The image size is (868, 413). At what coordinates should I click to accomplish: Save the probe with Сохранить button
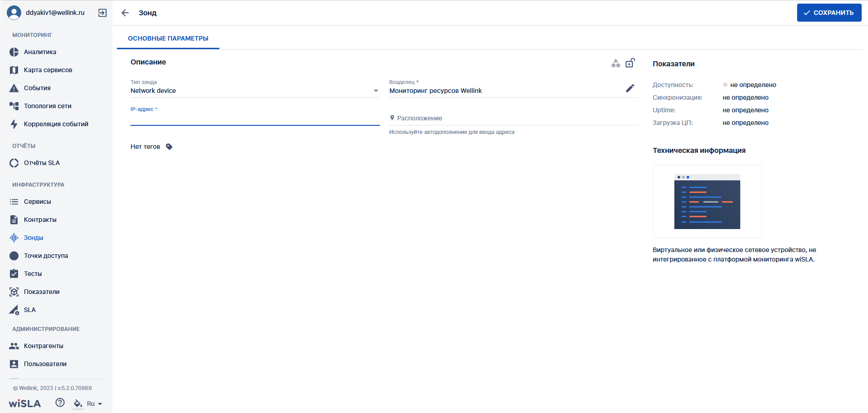tap(829, 13)
